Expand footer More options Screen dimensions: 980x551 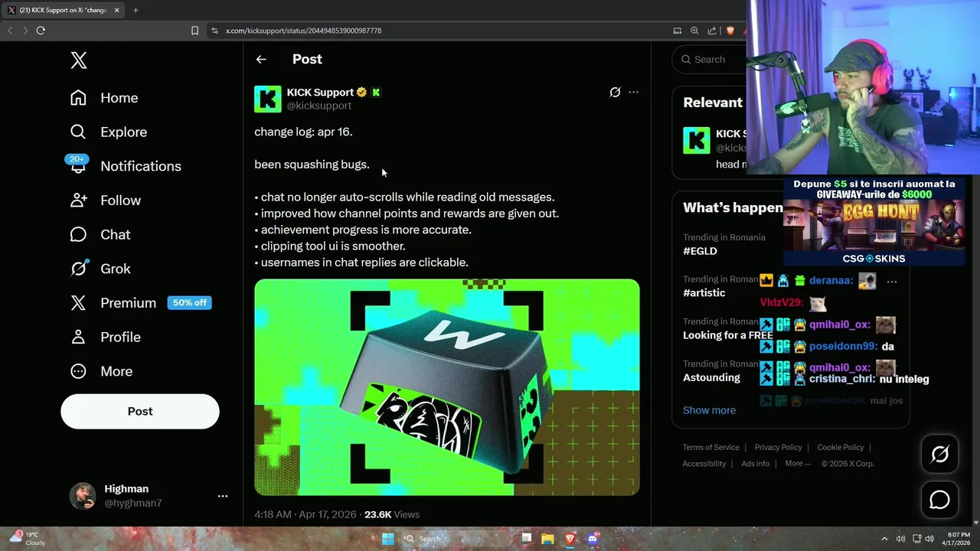pos(797,463)
